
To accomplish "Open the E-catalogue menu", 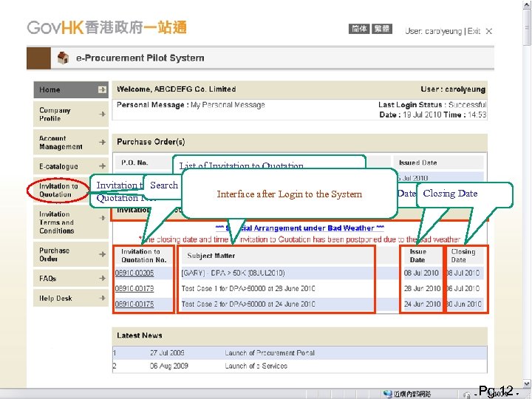I will pos(71,166).
